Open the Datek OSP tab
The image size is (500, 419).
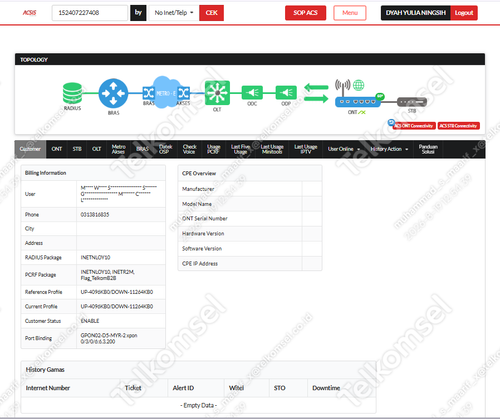coord(165,149)
